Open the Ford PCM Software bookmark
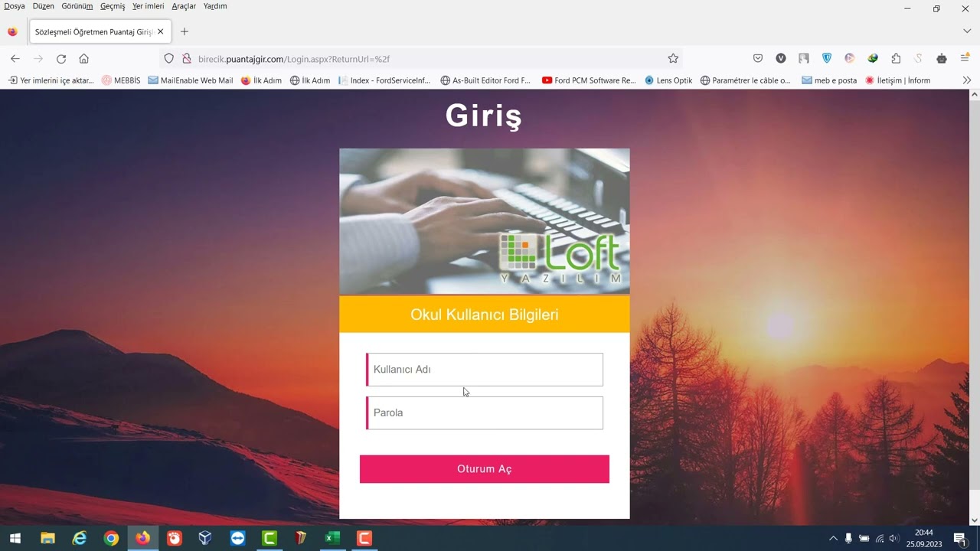This screenshot has height=551, width=980. (589, 80)
